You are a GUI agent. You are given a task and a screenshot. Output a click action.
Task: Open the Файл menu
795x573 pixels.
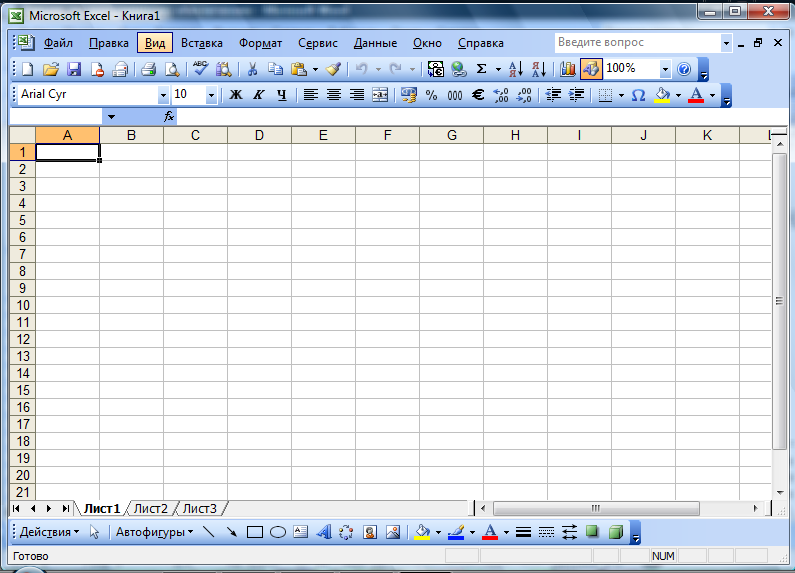point(58,43)
